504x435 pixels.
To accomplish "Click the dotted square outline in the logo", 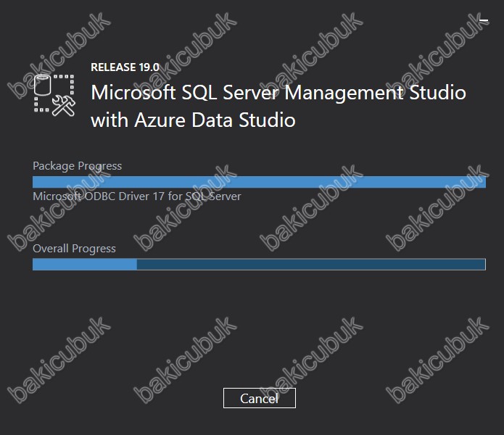I will pos(54,94).
